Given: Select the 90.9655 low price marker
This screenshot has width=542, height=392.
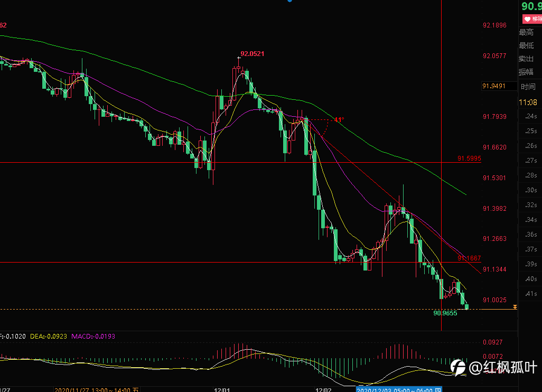Looking at the screenshot, I should tap(445, 313).
